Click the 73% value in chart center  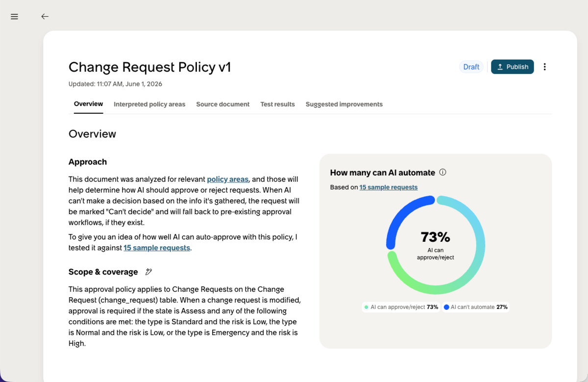436,237
